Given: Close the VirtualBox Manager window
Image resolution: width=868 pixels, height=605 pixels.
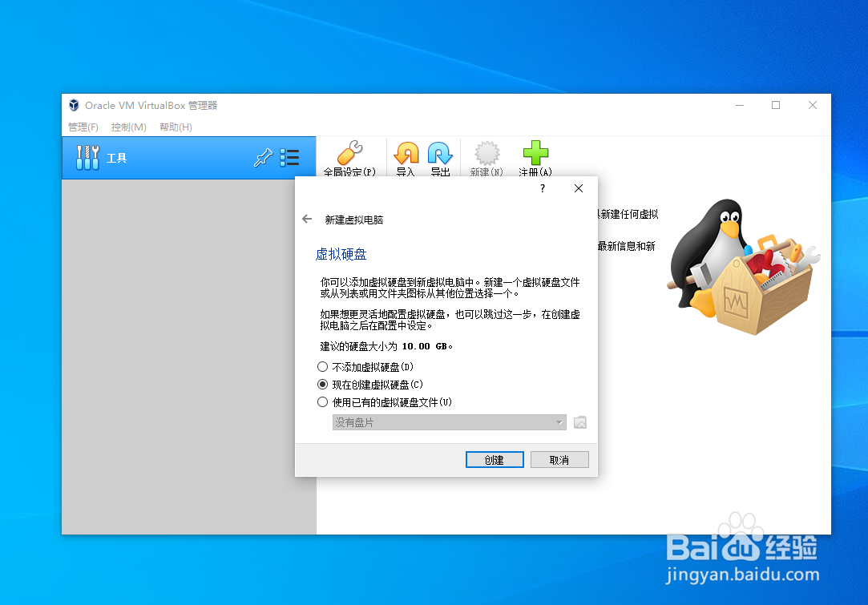Looking at the screenshot, I should coord(813,105).
